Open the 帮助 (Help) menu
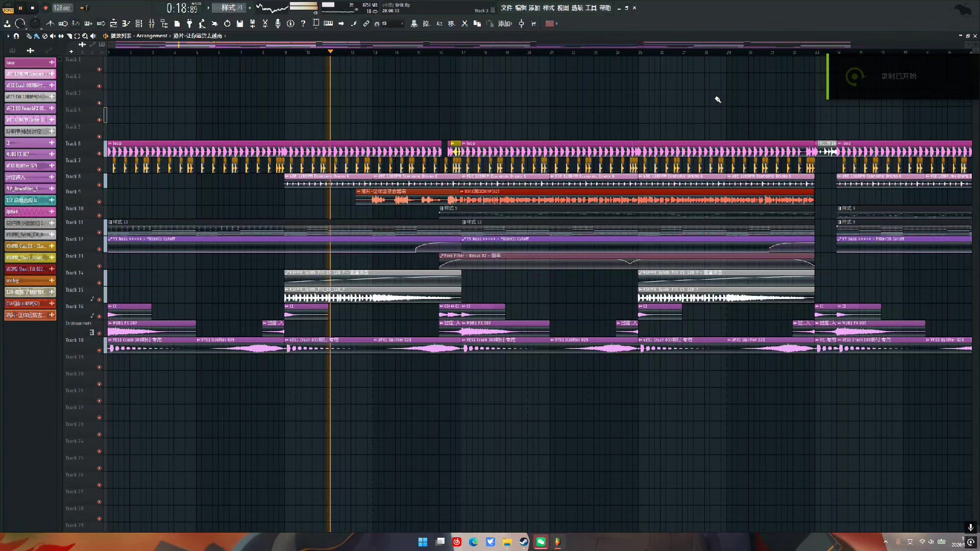The image size is (980, 551). (605, 8)
